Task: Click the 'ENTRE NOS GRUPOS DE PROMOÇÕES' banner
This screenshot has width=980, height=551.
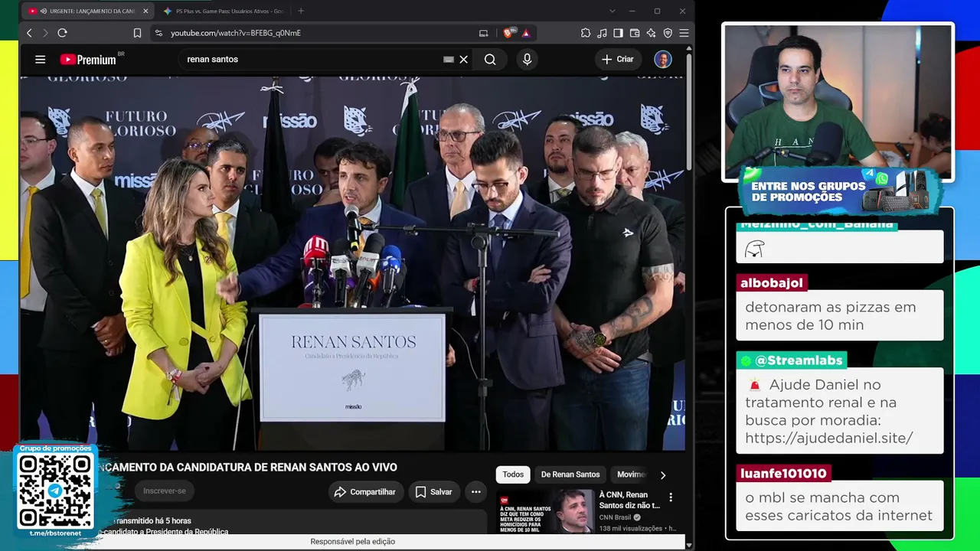Action: (840, 191)
